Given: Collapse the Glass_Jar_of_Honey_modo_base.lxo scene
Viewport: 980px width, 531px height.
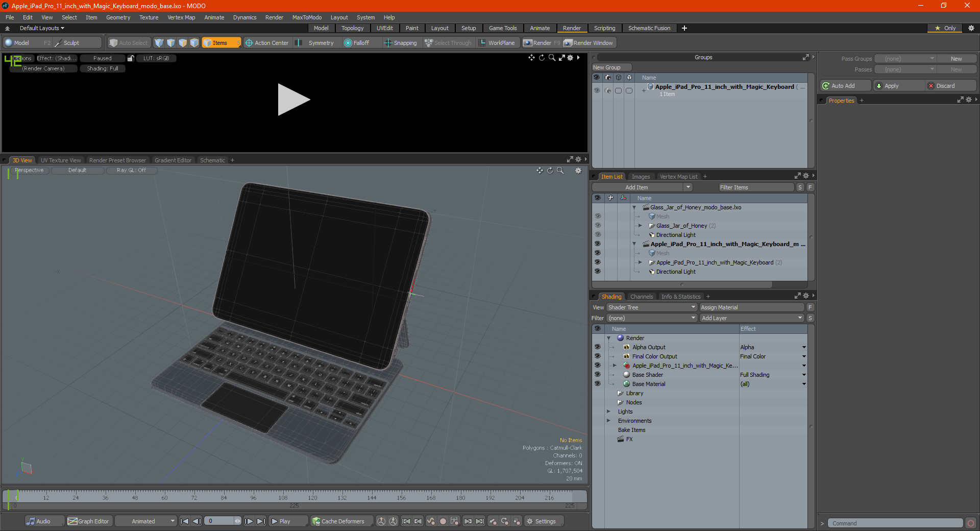Looking at the screenshot, I should [x=634, y=207].
